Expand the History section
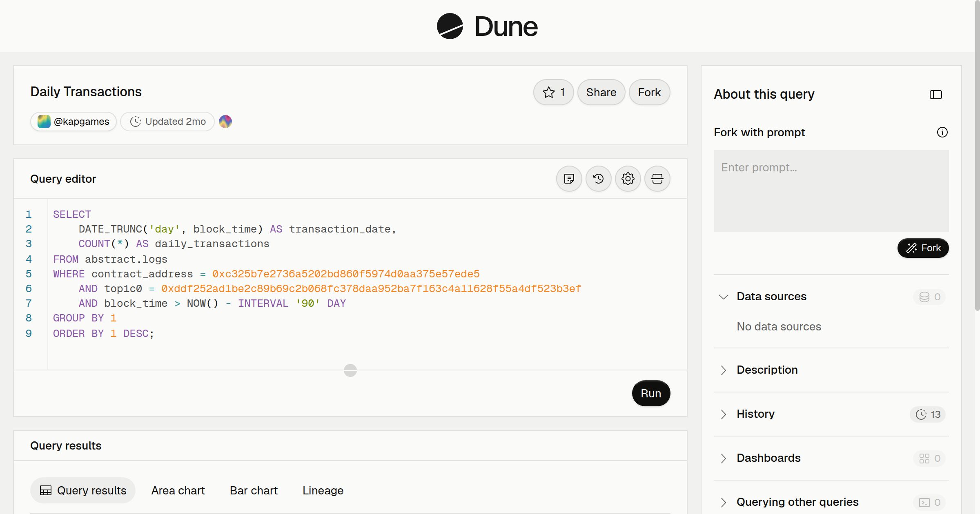This screenshot has width=980, height=514. point(724,414)
